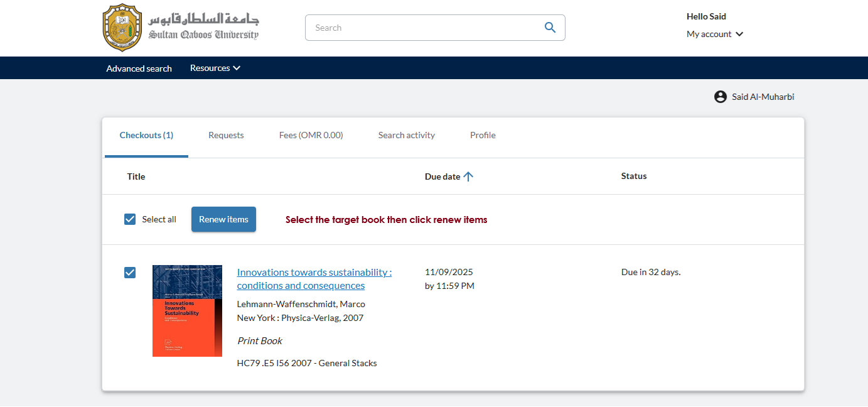Switch to the Requests tab

pyautogui.click(x=226, y=135)
